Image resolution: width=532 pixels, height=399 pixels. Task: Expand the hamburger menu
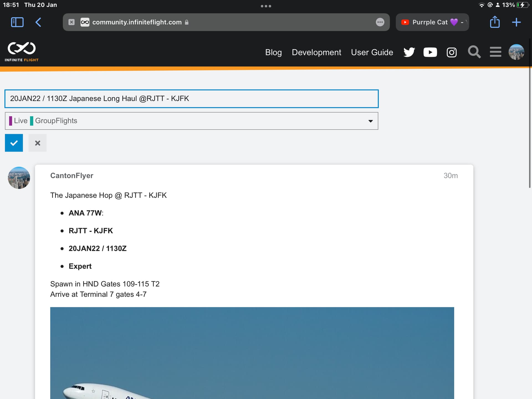[495, 52]
